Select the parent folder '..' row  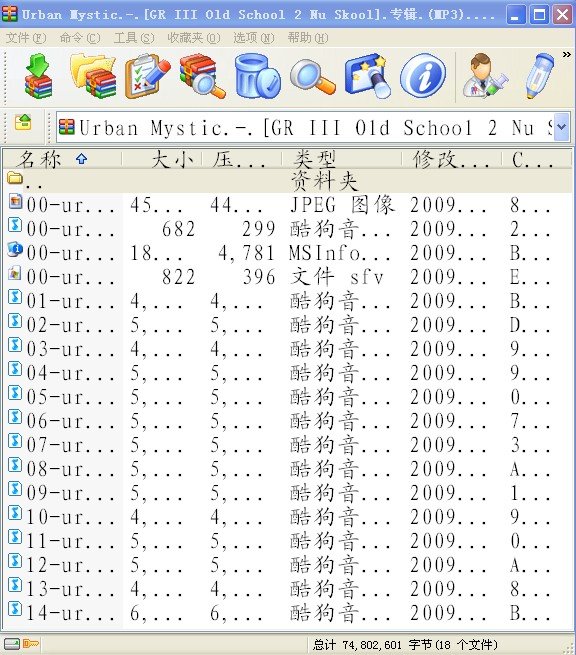pyautogui.click(x=288, y=181)
